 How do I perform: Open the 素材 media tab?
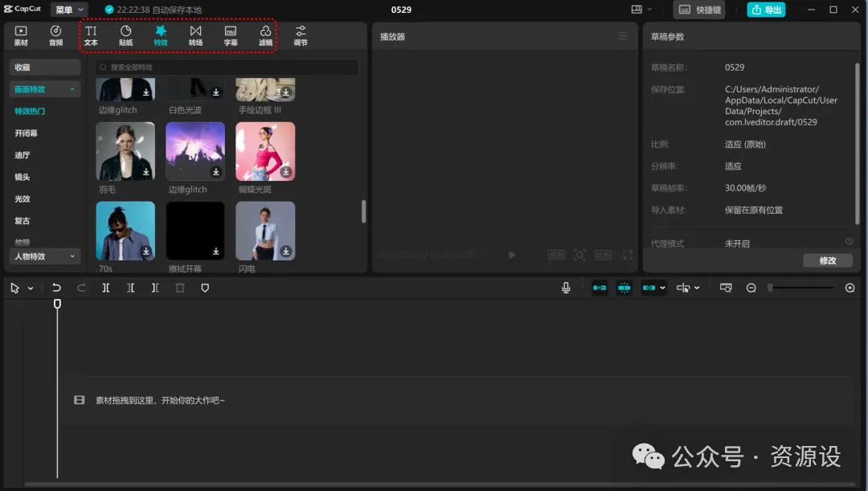(x=20, y=36)
